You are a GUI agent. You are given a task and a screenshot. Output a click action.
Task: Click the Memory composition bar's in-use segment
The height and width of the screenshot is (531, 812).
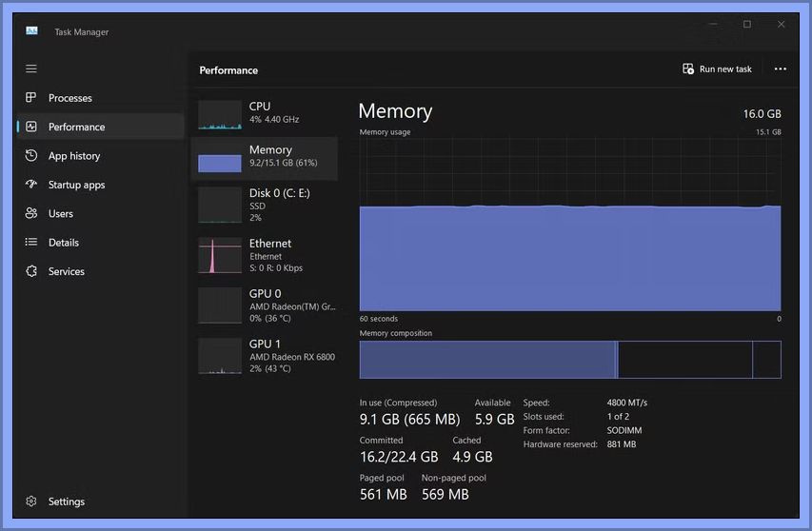pyautogui.click(x=487, y=360)
